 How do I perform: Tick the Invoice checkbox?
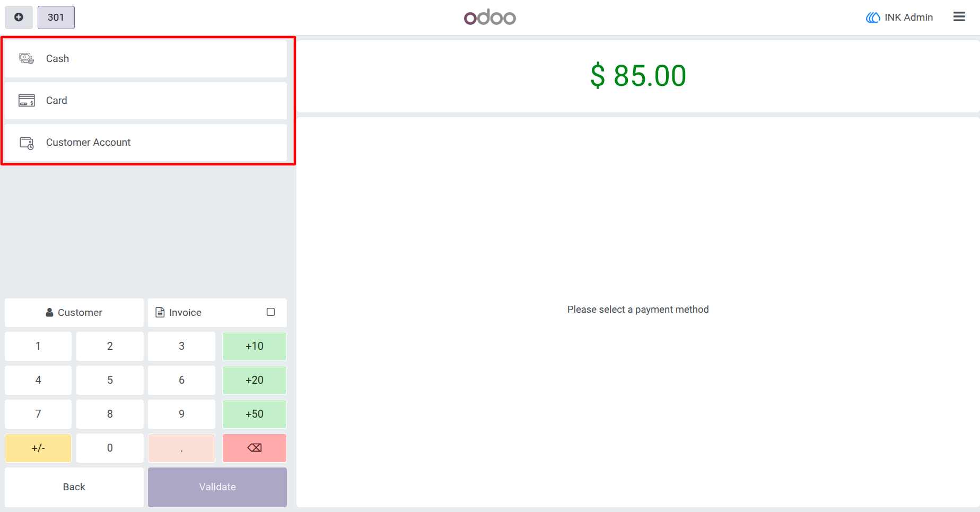(x=270, y=312)
